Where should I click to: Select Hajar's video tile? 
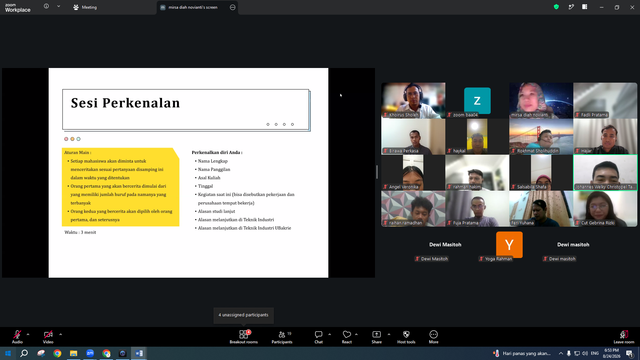[x=605, y=136]
